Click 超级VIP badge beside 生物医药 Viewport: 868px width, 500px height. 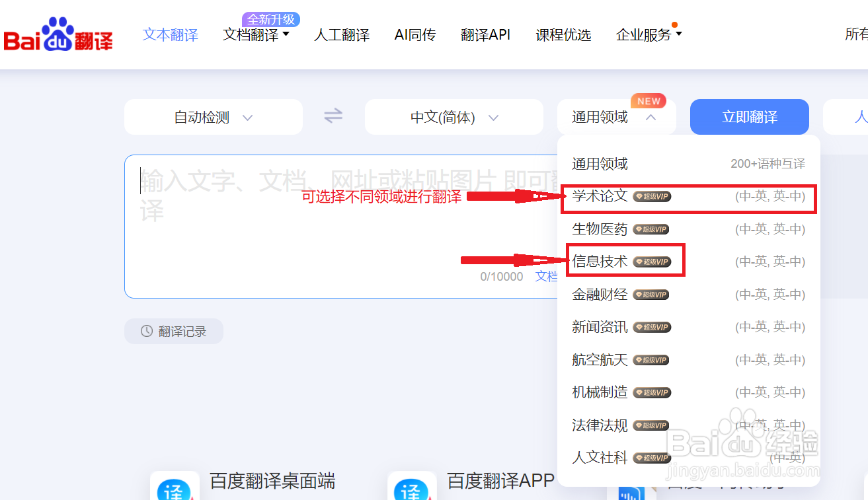652,229
